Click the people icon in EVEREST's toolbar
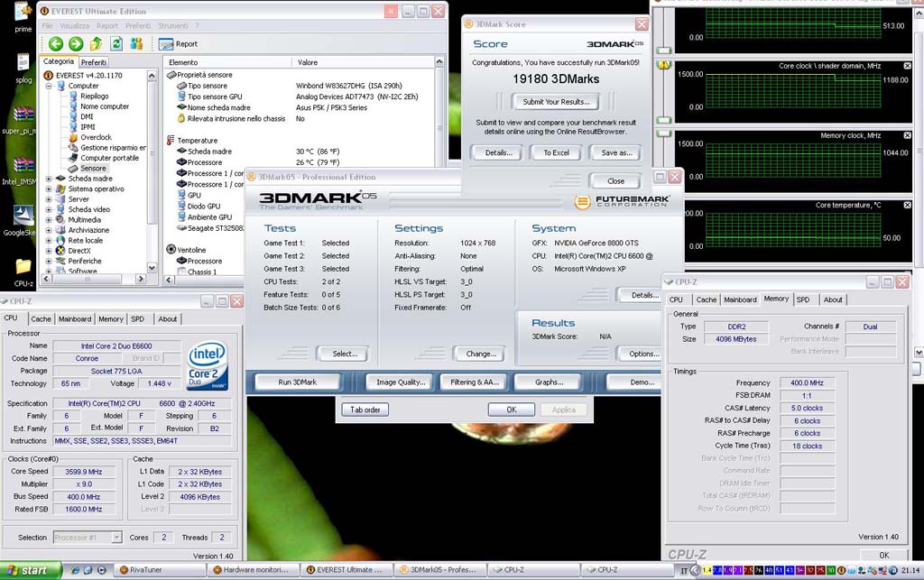This screenshot has width=924, height=580. coord(137,43)
